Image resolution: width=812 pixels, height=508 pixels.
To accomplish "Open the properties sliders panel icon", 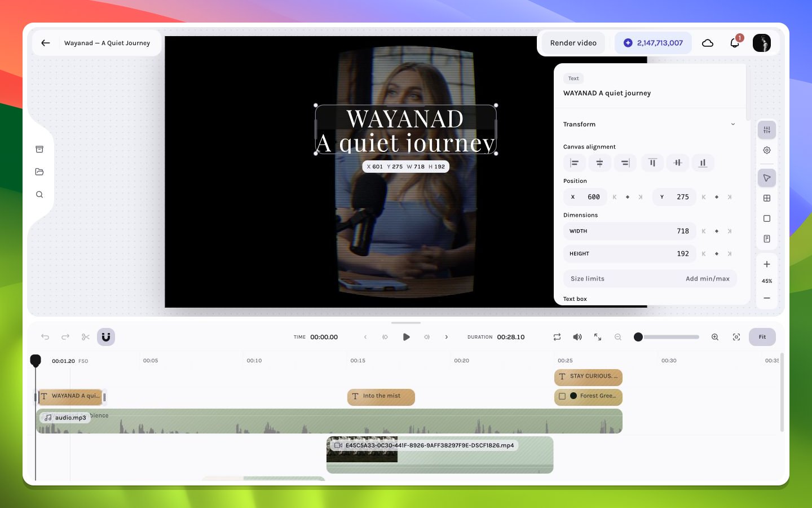I will pyautogui.click(x=767, y=130).
